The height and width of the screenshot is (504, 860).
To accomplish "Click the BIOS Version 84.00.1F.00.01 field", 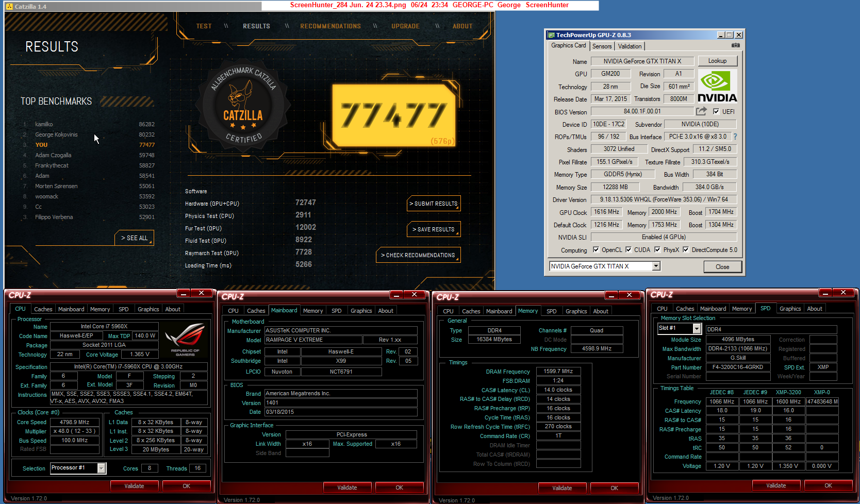I will coord(642,111).
